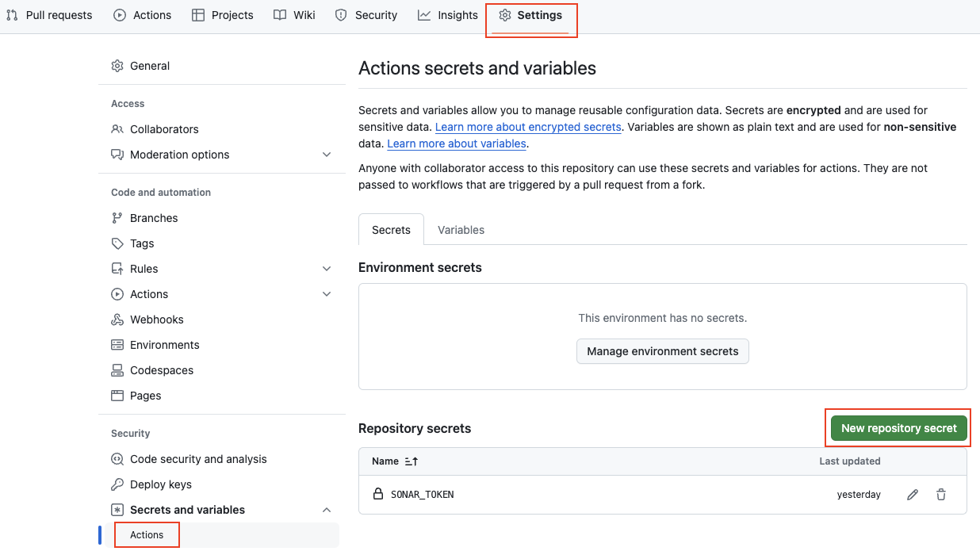
Task: Click the trash delete icon for SONAR_TOKEN
Action: (x=941, y=495)
